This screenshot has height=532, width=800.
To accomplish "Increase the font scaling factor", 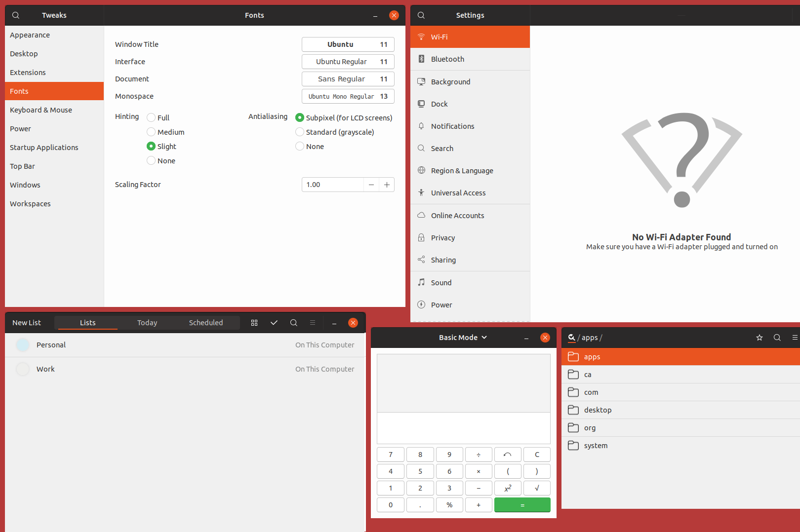I will coord(387,185).
